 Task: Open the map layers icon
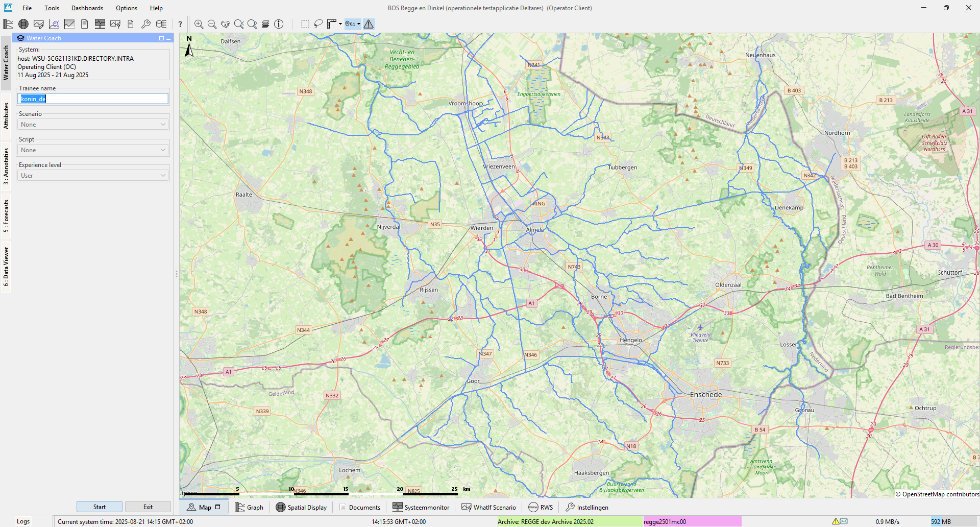(265, 24)
